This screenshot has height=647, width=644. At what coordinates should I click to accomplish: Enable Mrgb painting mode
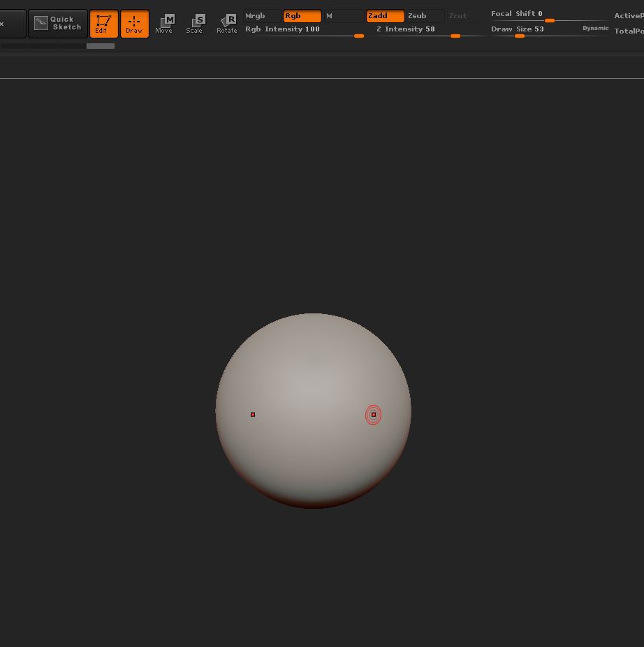click(x=262, y=15)
